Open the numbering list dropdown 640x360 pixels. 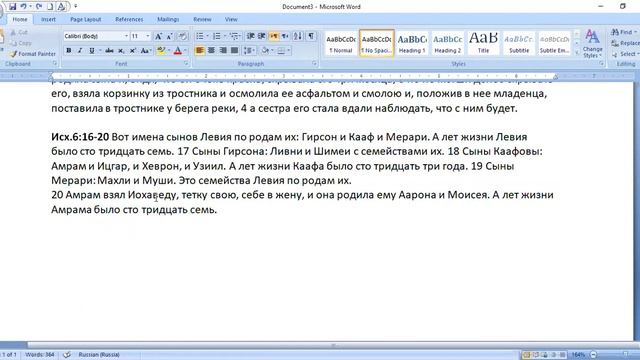tap(225, 36)
